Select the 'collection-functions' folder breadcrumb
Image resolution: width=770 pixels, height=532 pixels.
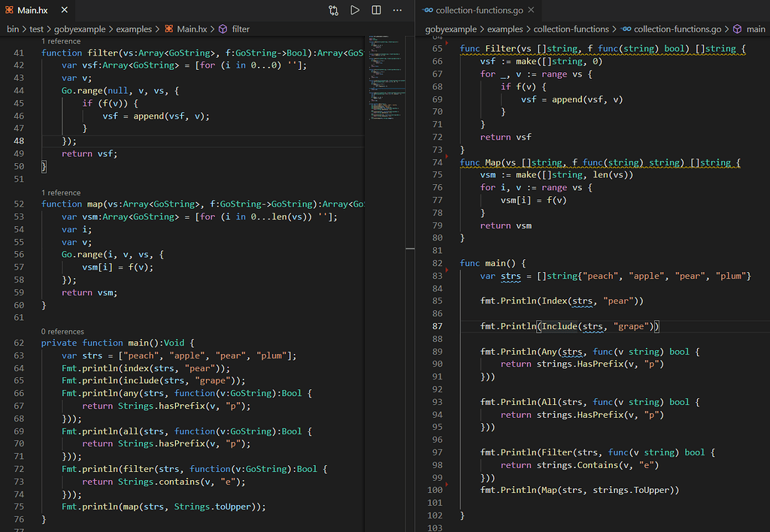tap(571, 29)
